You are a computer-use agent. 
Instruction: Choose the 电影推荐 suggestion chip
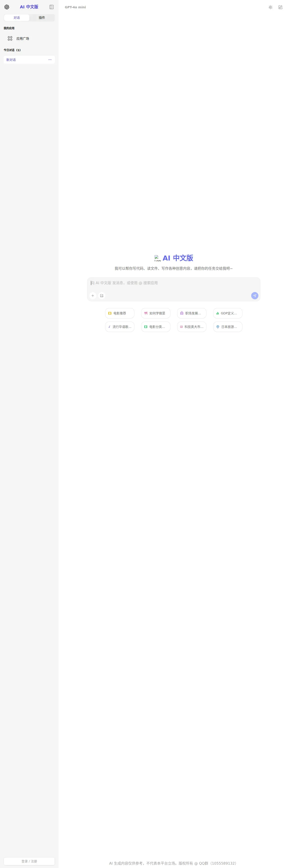click(x=120, y=313)
